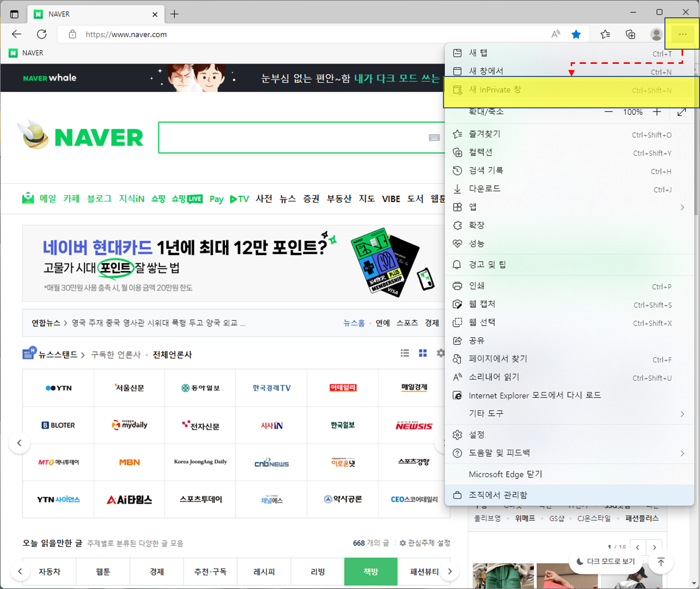Image resolution: width=700 pixels, height=589 pixels.
Task: Choose 페이지에서 찾기 menu item
Action: click(570, 359)
